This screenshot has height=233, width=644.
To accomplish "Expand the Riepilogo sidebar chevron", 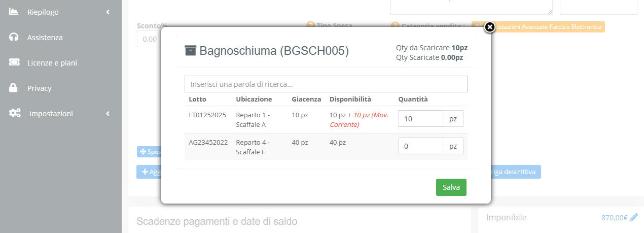I will pos(108,12).
